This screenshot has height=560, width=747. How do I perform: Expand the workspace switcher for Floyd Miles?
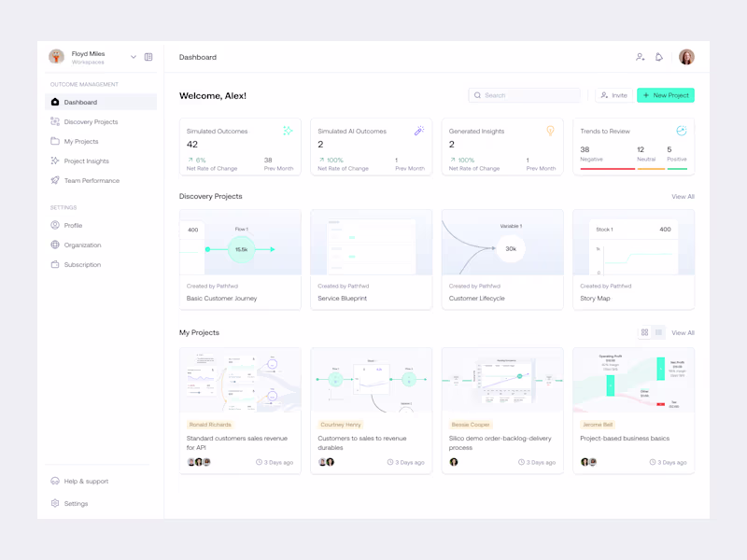coord(134,56)
